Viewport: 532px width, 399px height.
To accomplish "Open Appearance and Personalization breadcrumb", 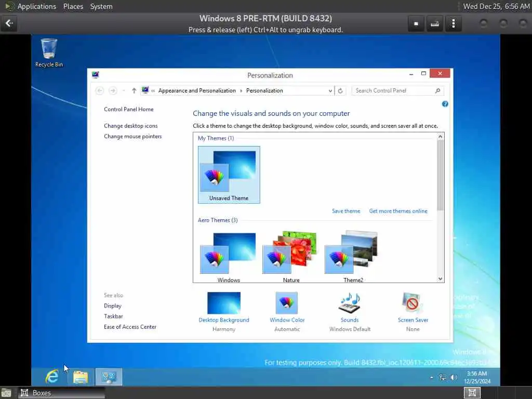I will click(197, 90).
